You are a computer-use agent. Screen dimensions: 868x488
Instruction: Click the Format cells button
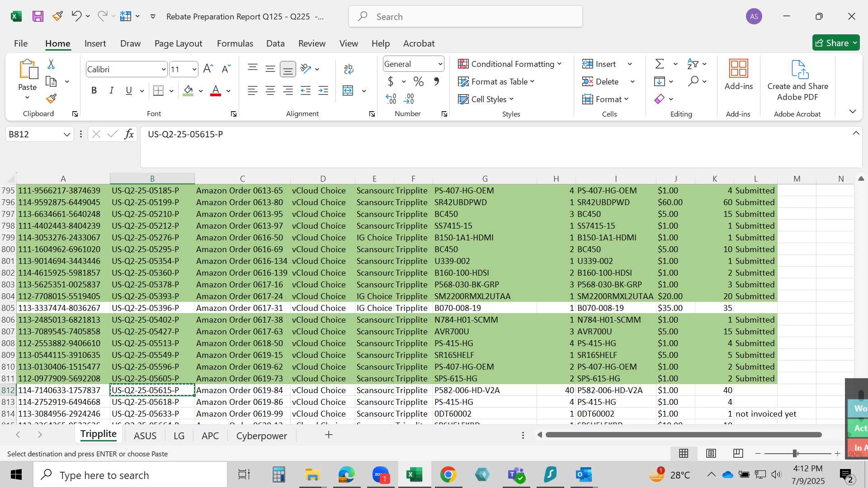point(606,99)
